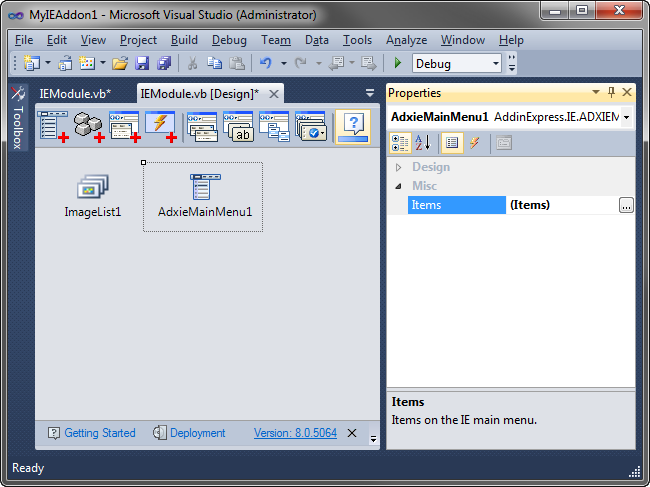Screen dimensions: 650x487
Task: Click the Version: 8.0.5064 link
Action: pos(295,433)
